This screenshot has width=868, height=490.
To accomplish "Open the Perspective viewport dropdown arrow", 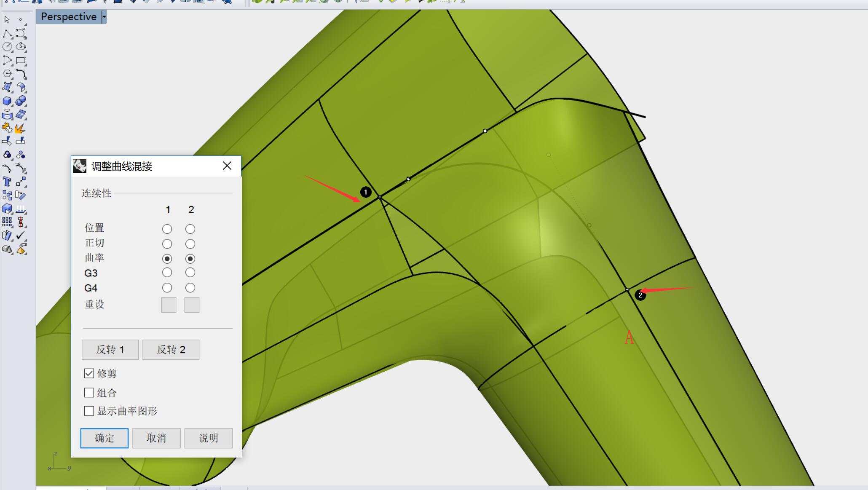I will point(104,17).
